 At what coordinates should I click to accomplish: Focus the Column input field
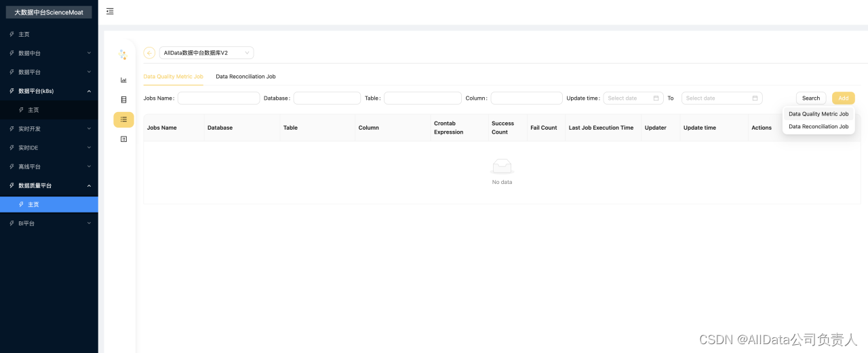click(526, 98)
